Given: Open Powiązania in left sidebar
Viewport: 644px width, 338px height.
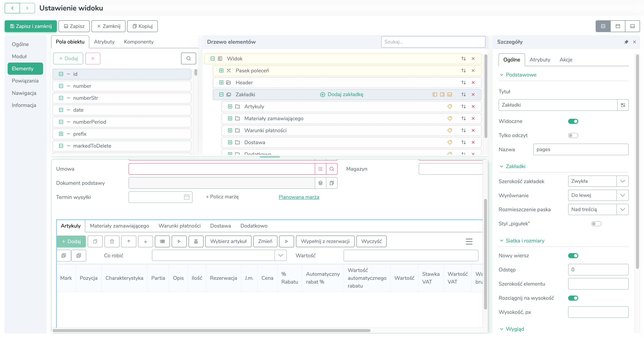Looking at the screenshot, I should pyautogui.click(x=25, y=81).
